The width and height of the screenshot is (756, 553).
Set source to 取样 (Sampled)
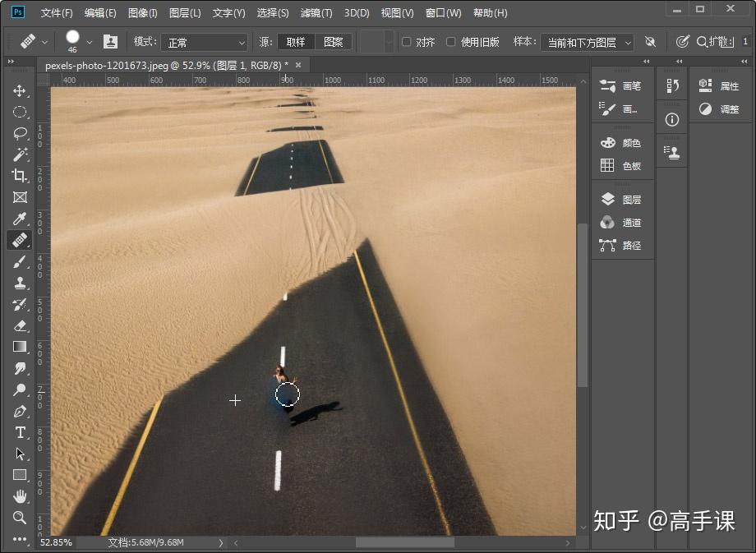(x=296, y=42)
